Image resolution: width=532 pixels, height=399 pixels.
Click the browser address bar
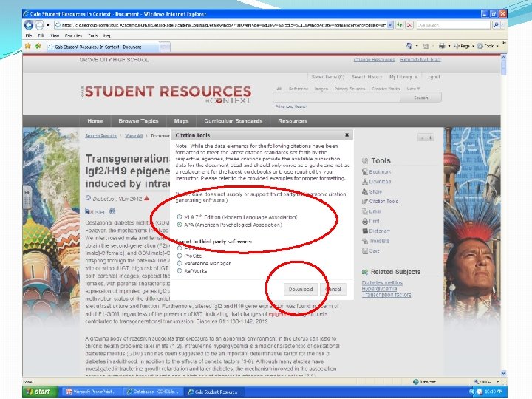pyautogui.click(x=220, y=25)
